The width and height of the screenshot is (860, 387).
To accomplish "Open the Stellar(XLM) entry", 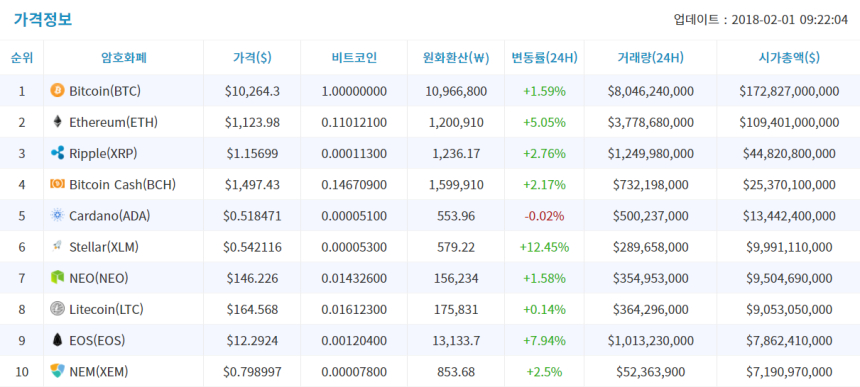I will pos(104,247).
